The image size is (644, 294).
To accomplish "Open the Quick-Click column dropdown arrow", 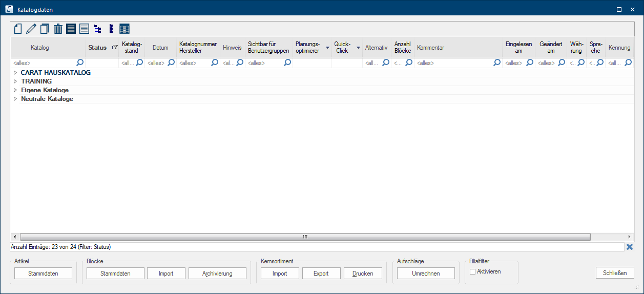I will pos(358,48).
